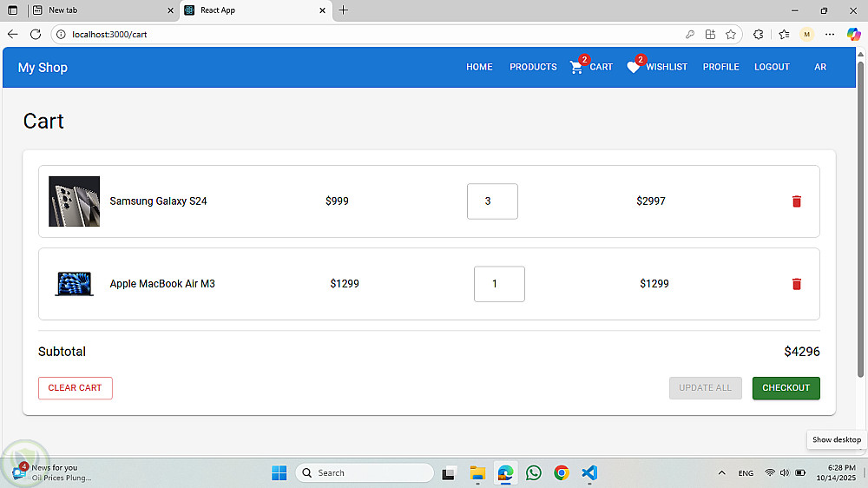Click the subtotal amount $4296
Viewport: 868px width, 488px height.
click(x=802, y=351)
